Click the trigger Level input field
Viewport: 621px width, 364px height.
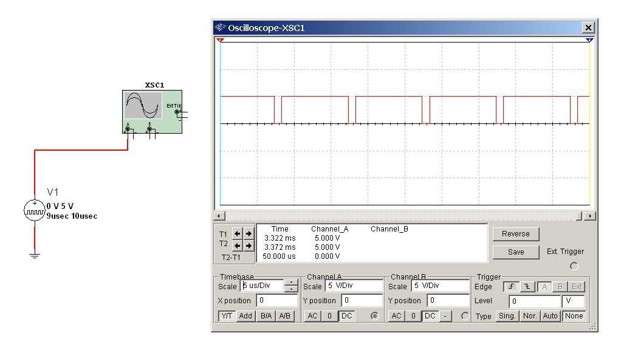(535, 301)
